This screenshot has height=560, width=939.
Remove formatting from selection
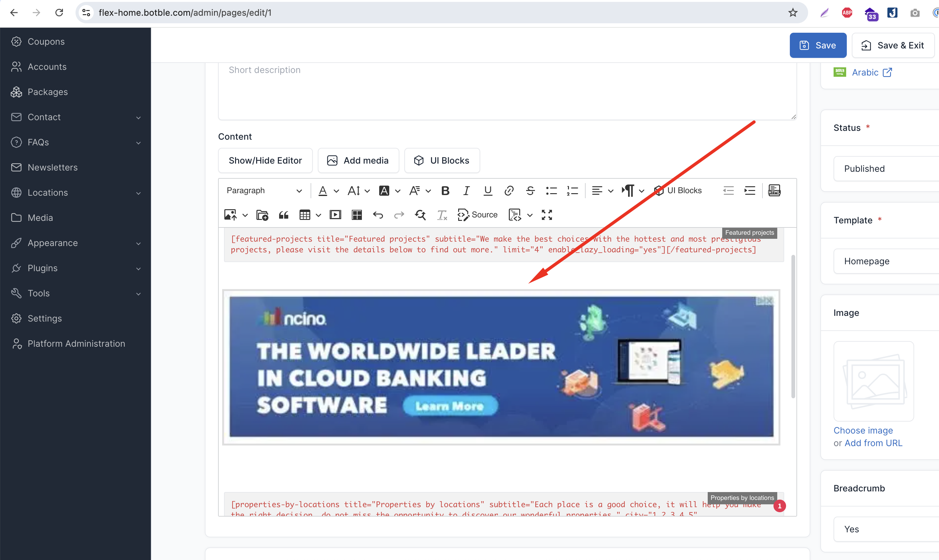click(x=441, y=215)
